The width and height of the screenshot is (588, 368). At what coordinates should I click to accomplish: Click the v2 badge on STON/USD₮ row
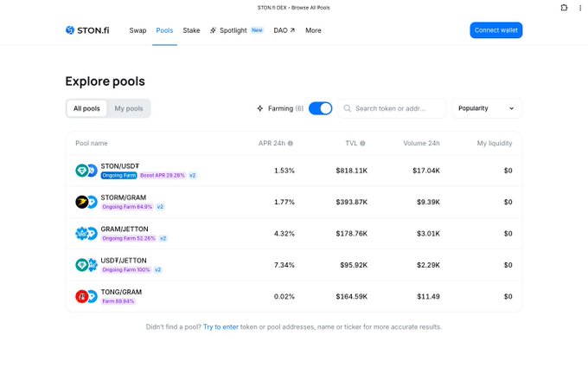pos(192,176)
